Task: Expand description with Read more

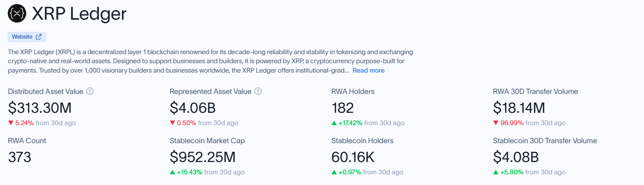Action: pos(368,71)
